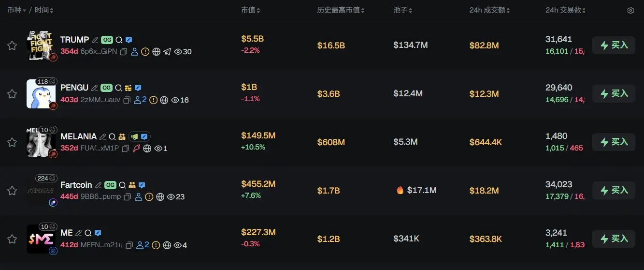
Task: Open table settings gear icon
Action: (x=630, y=11)
